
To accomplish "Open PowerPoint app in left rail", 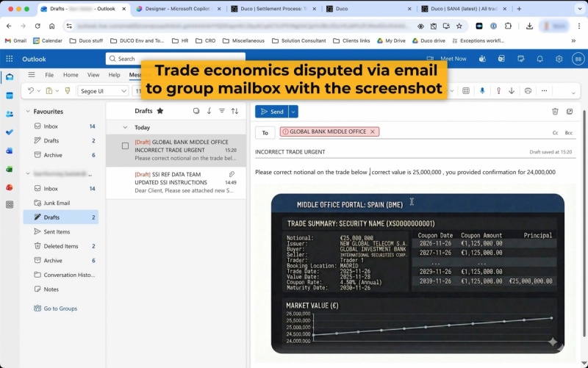I will pos(10,187).
